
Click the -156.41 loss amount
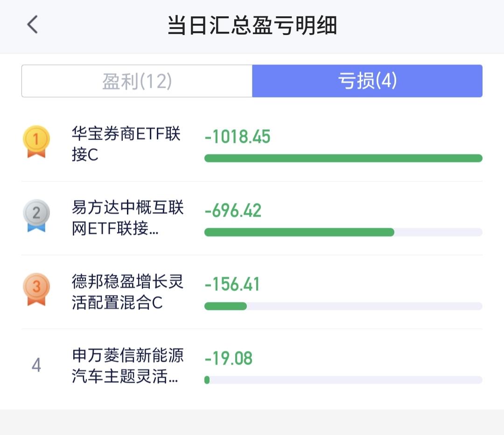click(232, 285)
